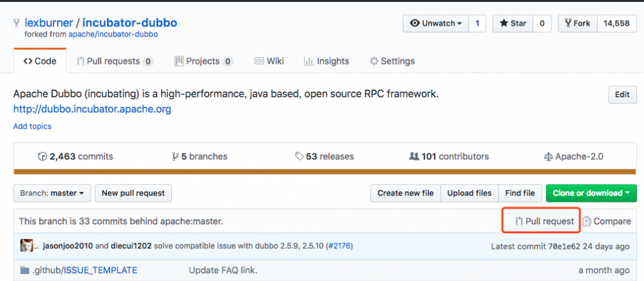Click the commits history icon
This screenshot has height=281, width=644.
coord(43,157)
